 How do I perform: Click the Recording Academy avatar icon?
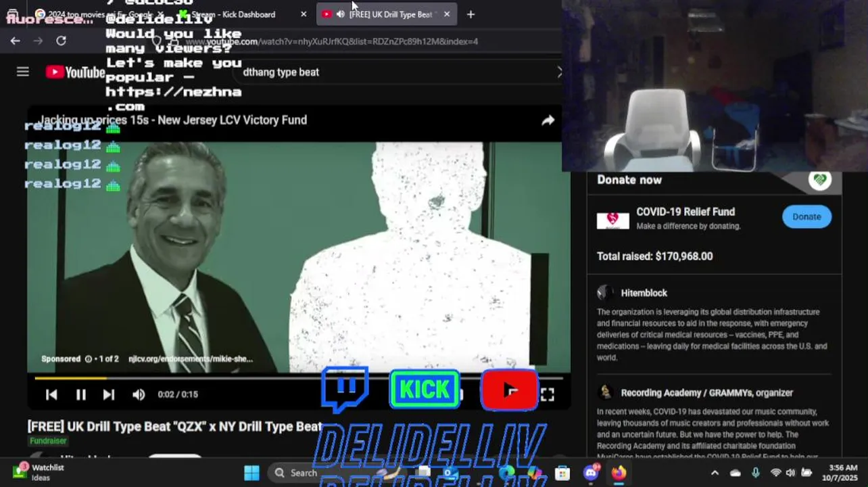[x=605, y=392]
